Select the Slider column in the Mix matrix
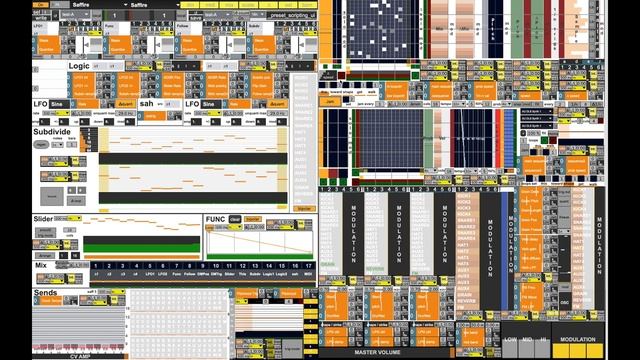 coord(229,270)
